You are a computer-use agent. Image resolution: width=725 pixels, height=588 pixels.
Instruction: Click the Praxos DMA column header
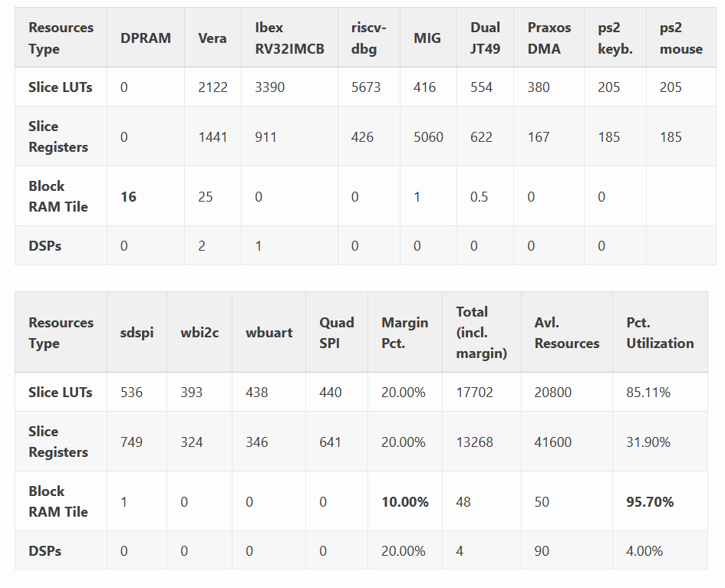pos(549,38)
